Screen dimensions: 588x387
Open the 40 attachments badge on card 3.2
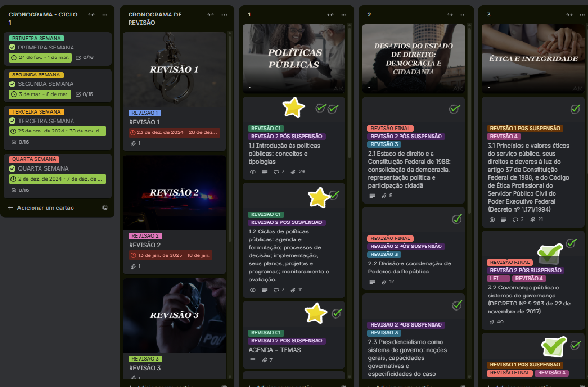pos(497,322)
